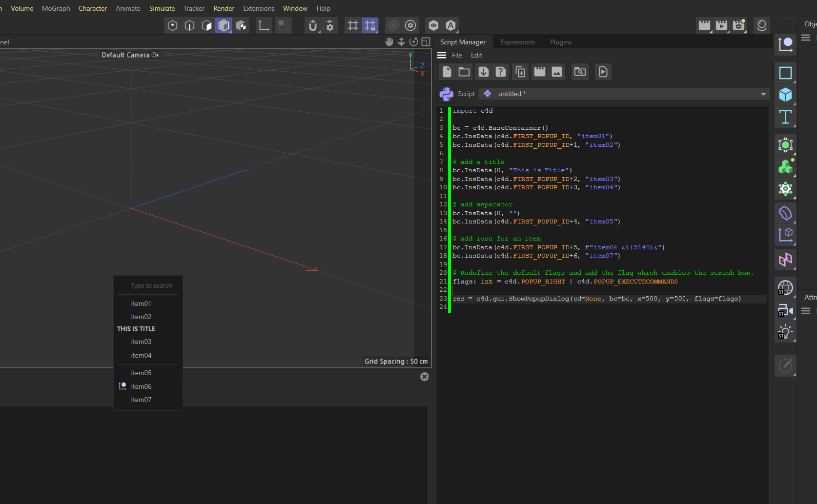
Task: Toggle the active Model mode cube icon
Action: click(224, 25)
